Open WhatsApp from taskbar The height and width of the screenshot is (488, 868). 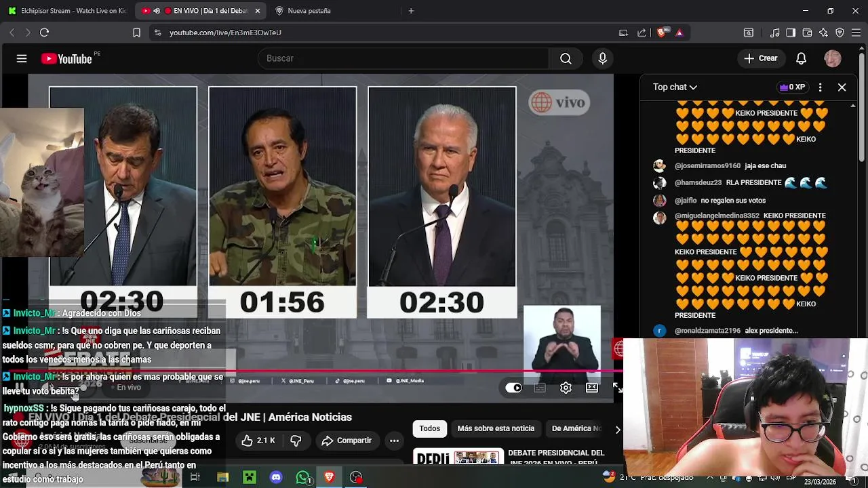tap(303, 478)
